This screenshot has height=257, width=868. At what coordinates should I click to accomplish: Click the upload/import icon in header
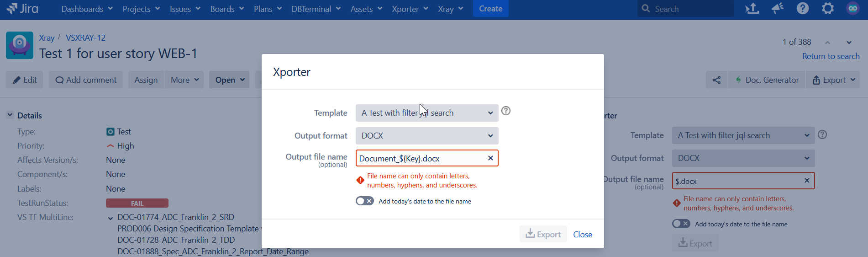(752, 8)
